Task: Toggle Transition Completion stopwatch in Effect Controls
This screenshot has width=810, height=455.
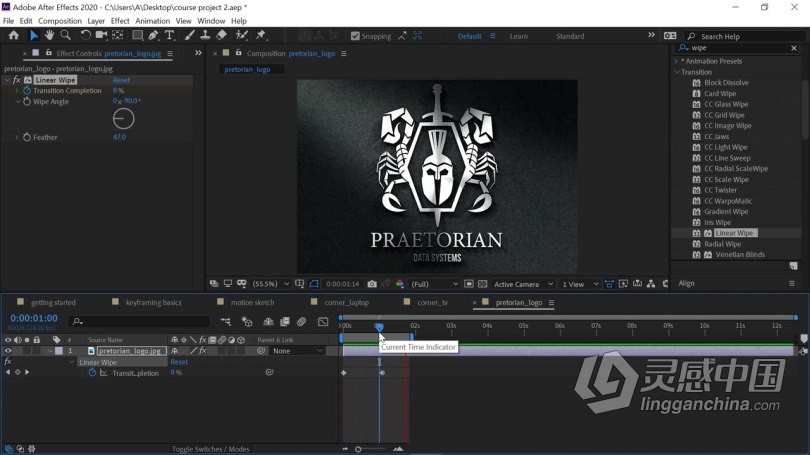Action: pyautogui.click(x=27, y=90)
